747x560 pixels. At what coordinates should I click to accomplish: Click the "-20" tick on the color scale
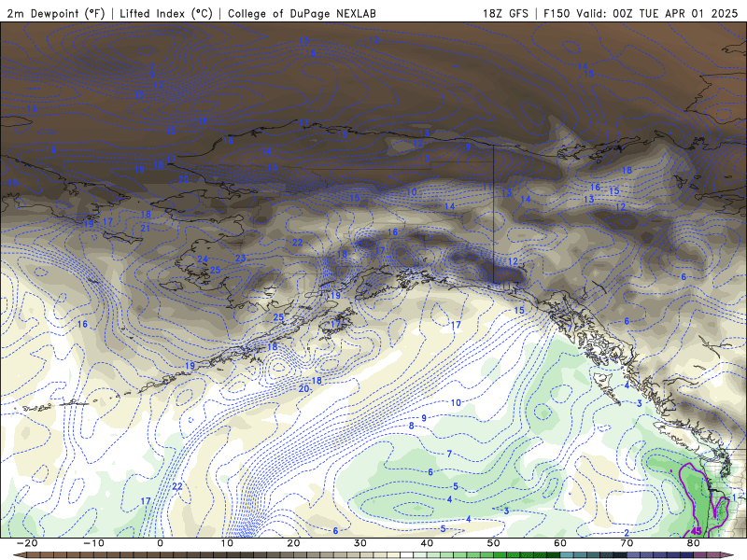coord(27,543)
